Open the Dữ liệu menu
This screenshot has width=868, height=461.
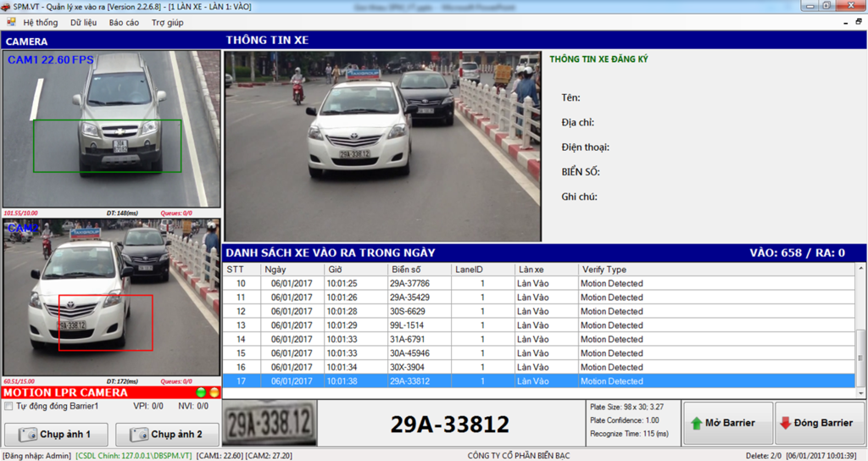[83, 22]
